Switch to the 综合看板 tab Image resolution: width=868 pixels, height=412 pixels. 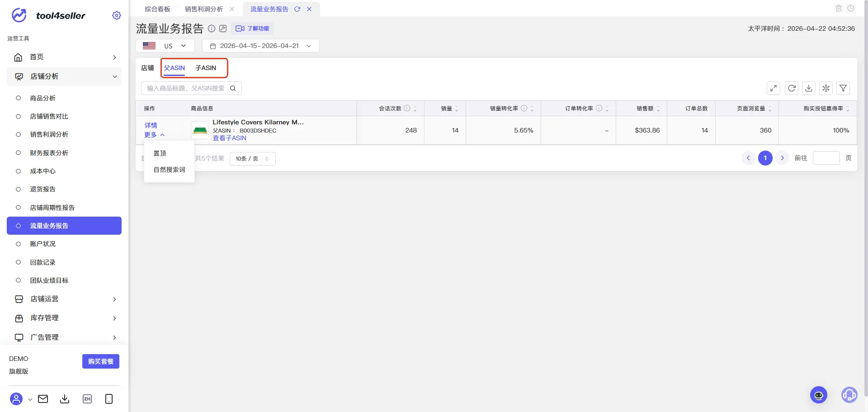click(x=157, y=9)
